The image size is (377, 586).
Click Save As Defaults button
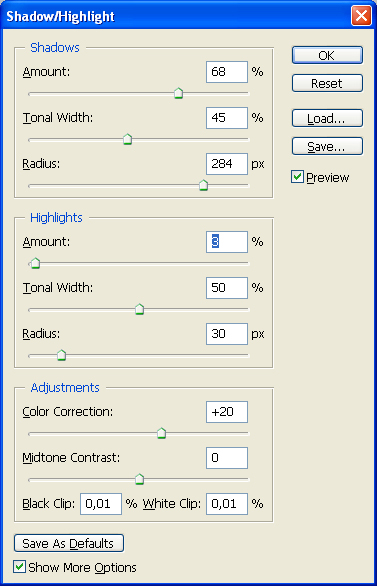69,543
